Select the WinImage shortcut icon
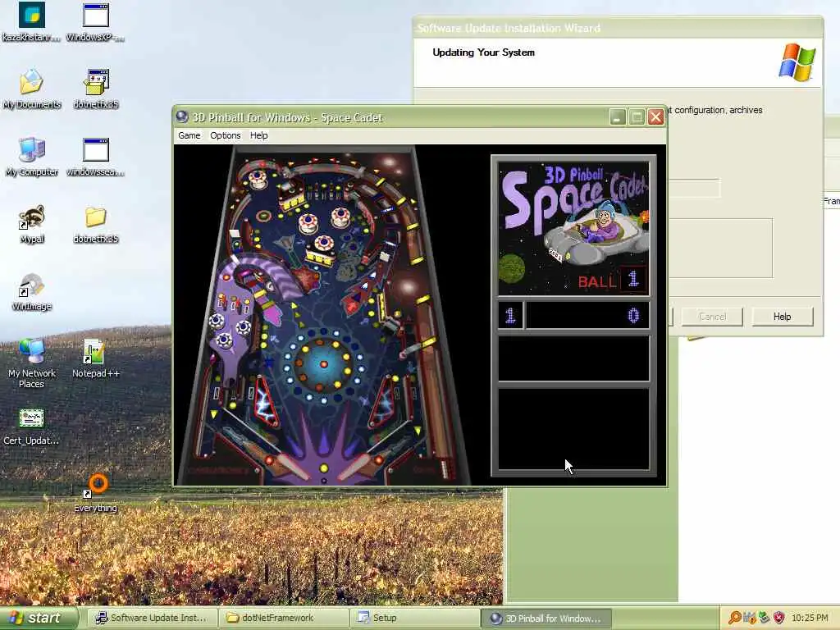The image size is (840, 630). tap(32, 292)
